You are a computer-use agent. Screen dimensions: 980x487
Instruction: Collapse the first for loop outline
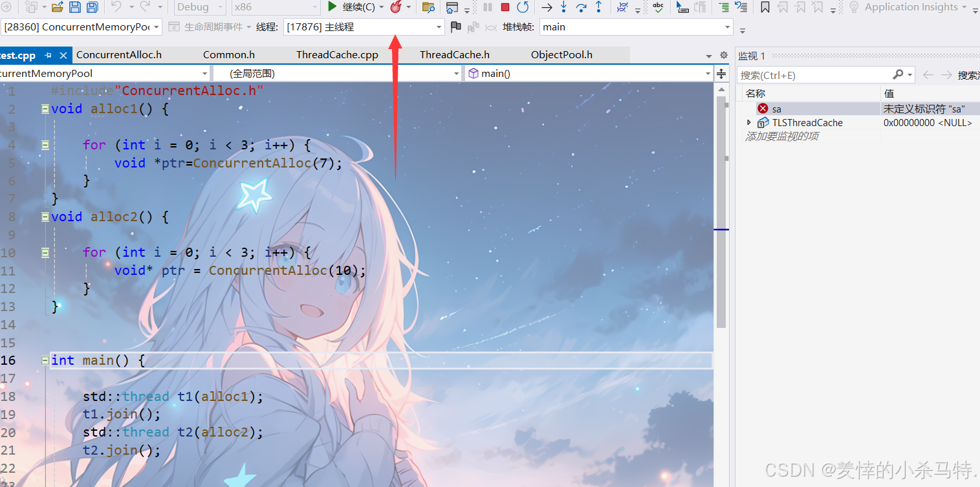click(x=45, y=145)
